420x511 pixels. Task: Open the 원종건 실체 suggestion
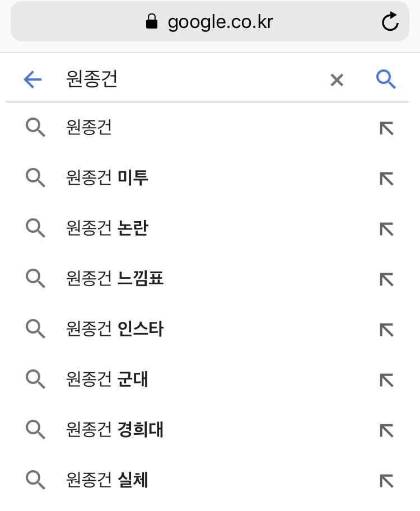point(107,480)
